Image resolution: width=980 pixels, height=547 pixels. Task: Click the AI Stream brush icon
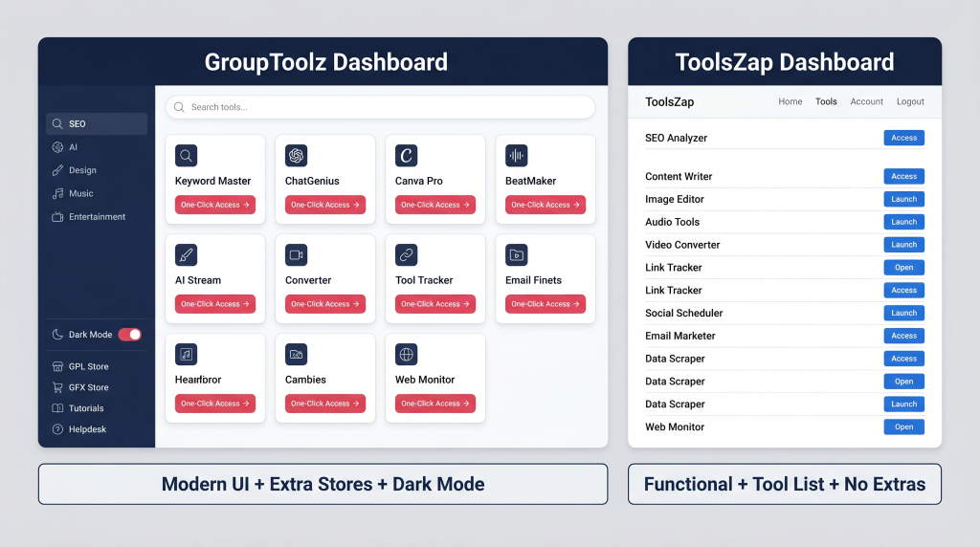pos(187,254)
